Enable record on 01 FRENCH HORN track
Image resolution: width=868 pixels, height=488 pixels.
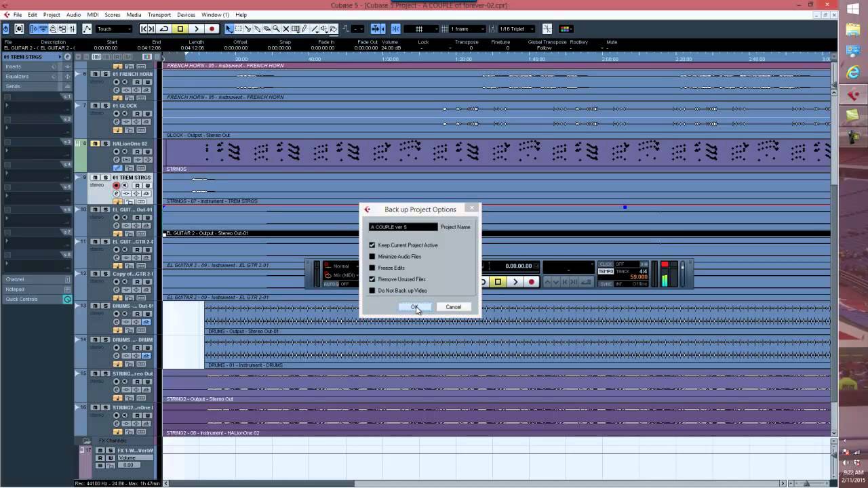(117, 82)
